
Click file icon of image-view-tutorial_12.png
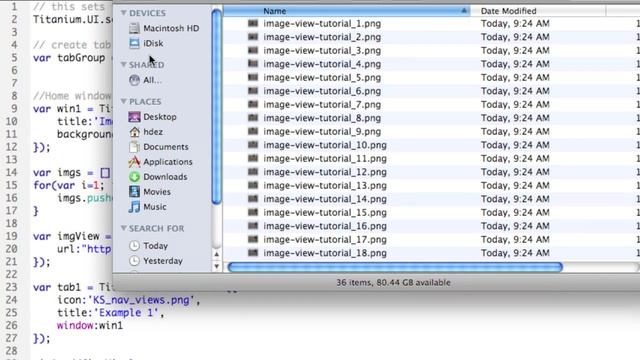pos(253,171)
